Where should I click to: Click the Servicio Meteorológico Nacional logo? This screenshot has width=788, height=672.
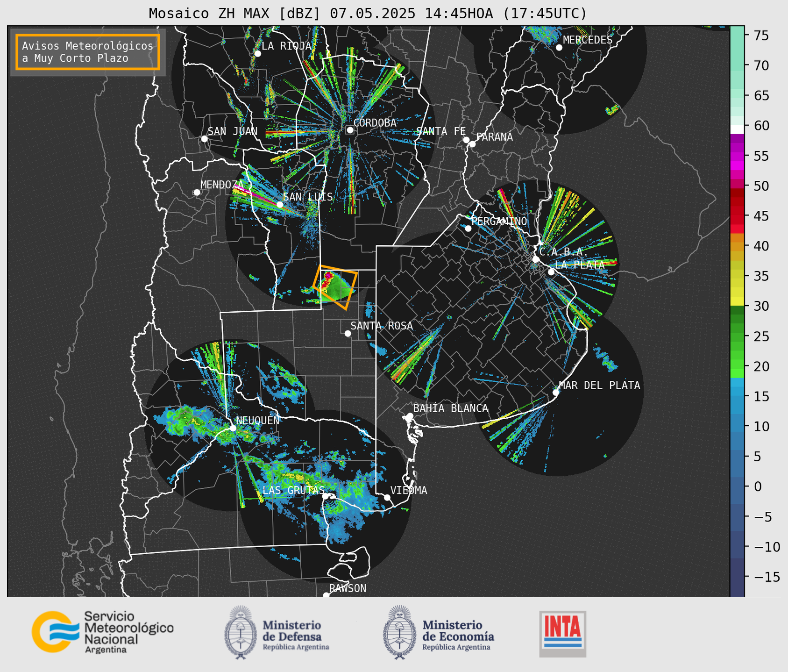tap(103, 632)
